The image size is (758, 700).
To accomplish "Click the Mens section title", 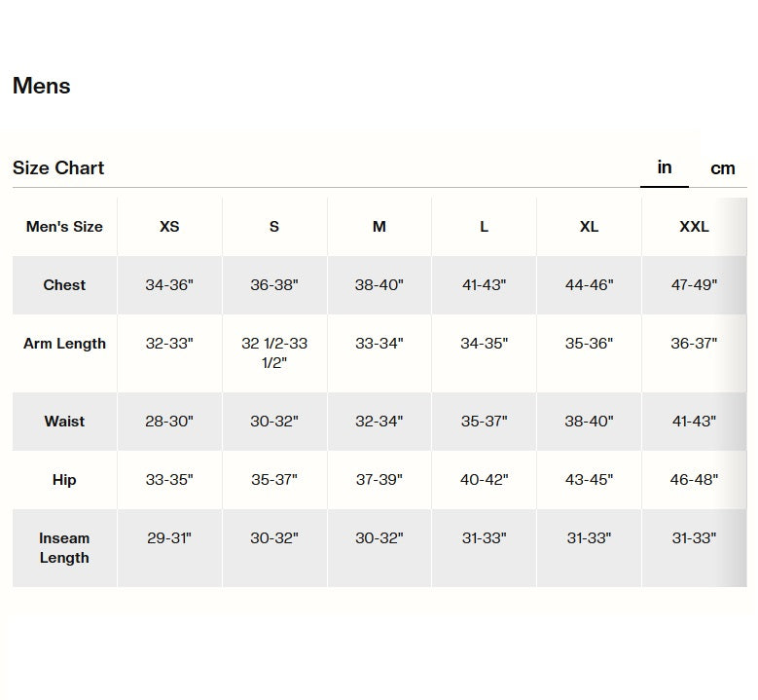I will coord(42,86).
